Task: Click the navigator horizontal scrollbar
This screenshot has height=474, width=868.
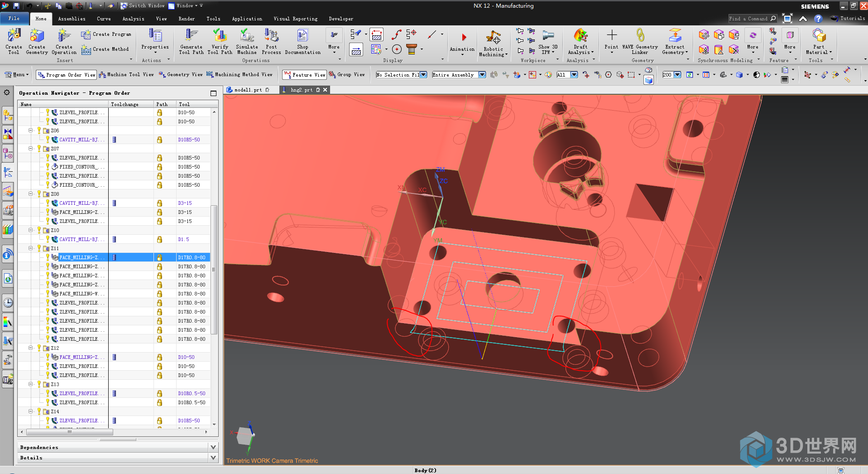Action: [70, 432]
